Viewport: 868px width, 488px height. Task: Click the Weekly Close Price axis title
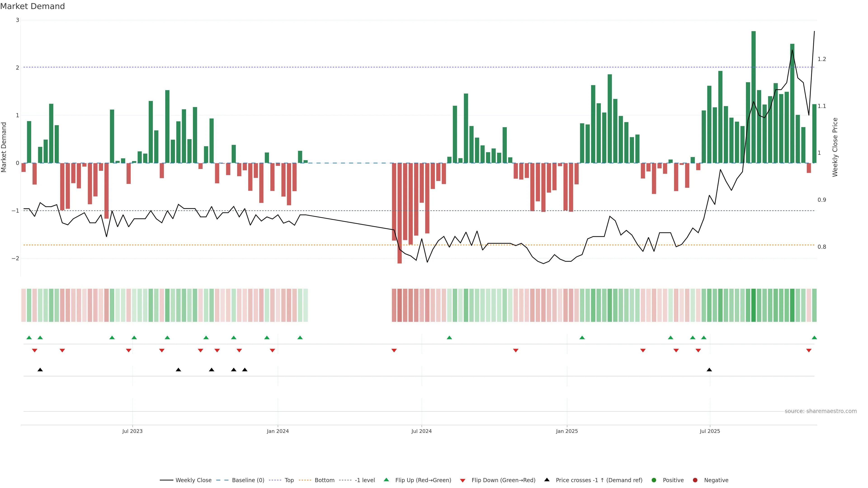click(x=835, y=147)
